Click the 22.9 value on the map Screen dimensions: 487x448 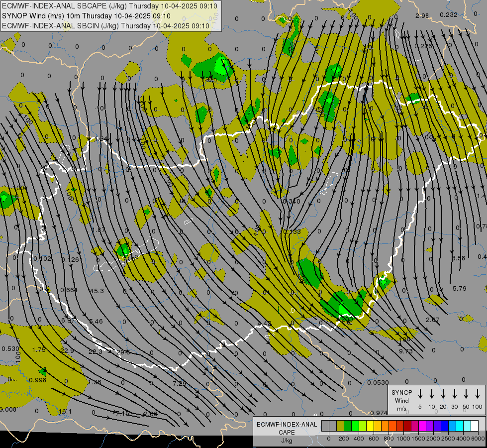click(67, 351)
